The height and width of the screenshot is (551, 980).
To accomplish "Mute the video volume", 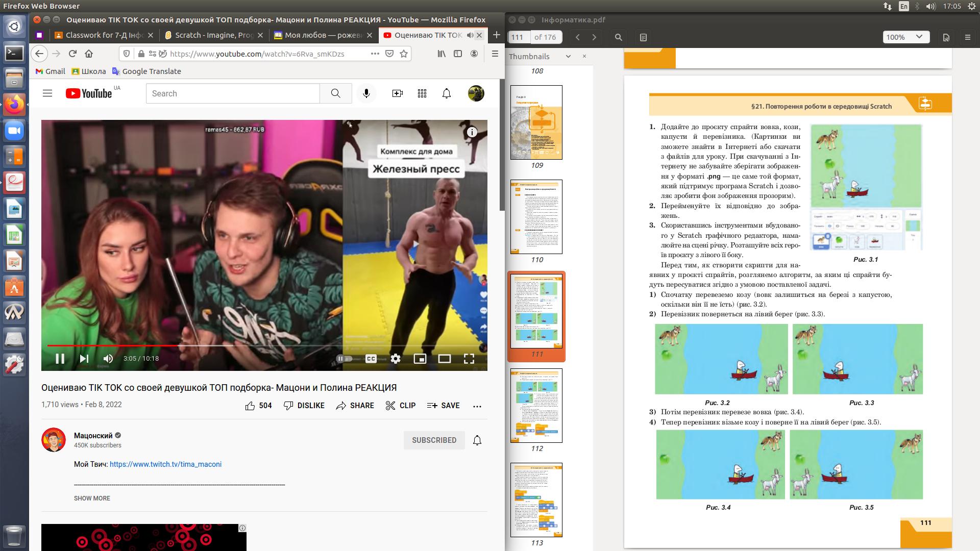I will click(x=108, y=359).
